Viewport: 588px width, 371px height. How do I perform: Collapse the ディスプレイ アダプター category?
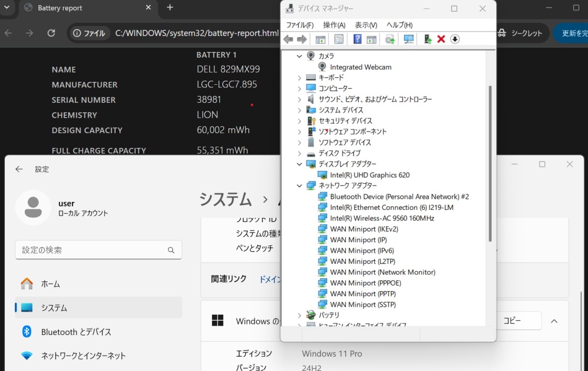click(x=299, y=164)
